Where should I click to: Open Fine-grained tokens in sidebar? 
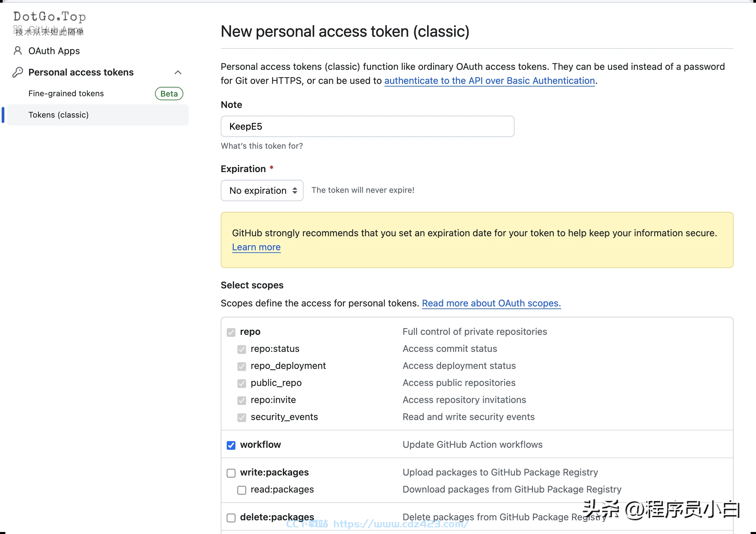tap(66, 94)
